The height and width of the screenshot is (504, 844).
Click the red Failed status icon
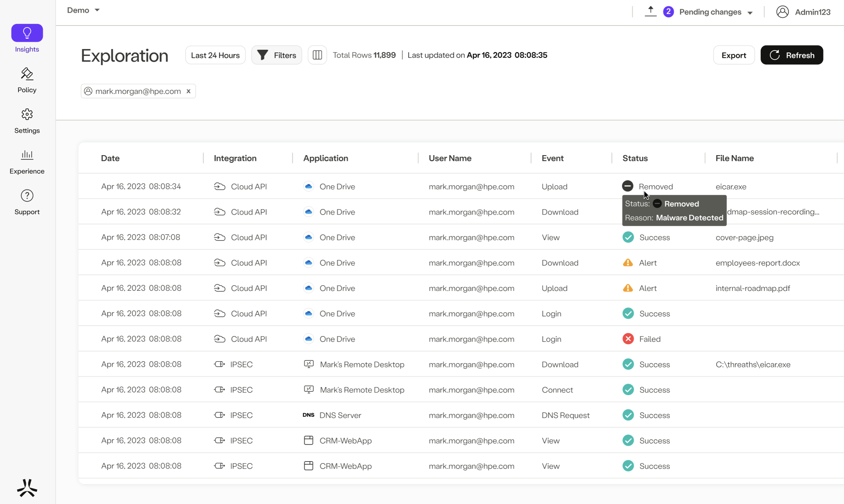(628, 339)
